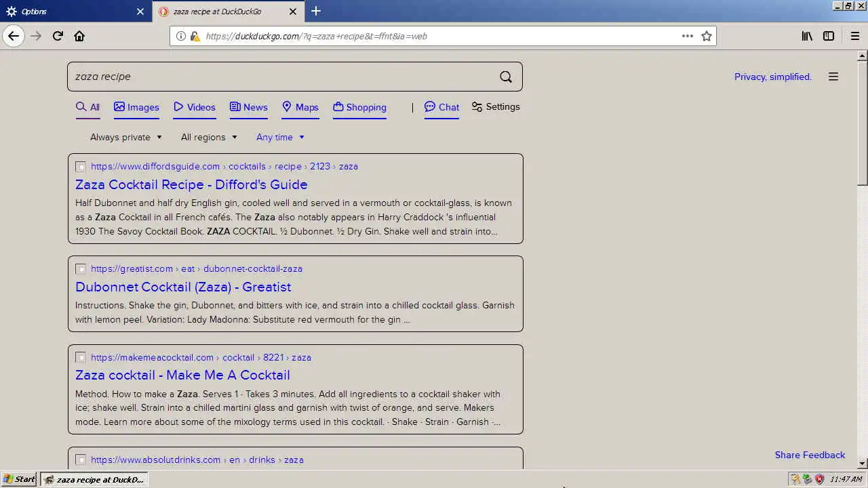
Task: Open the Windows Start button
Action: pyautogui.click(x=19, y=479)
